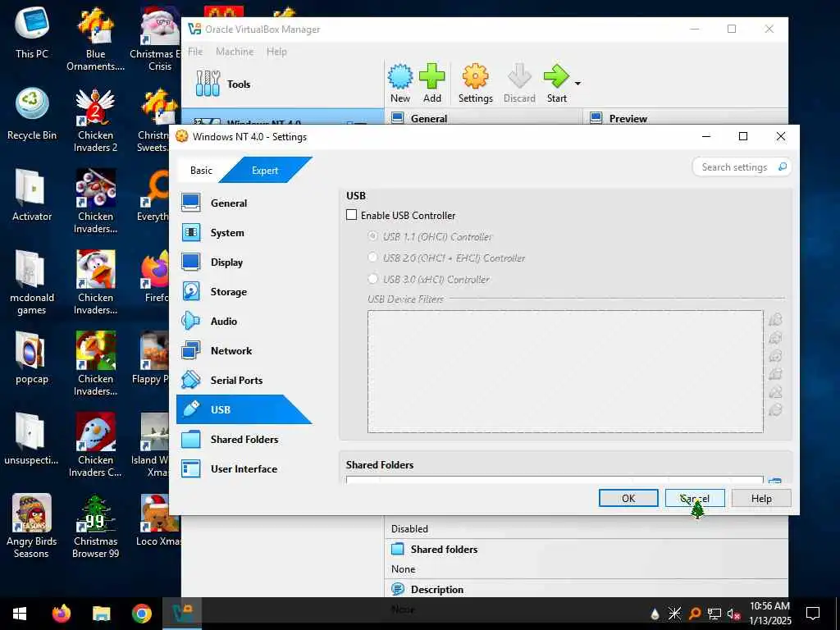Click New in VirtualBox Manager toolbar
840x630 pixels.
click(x=400, y=84)
